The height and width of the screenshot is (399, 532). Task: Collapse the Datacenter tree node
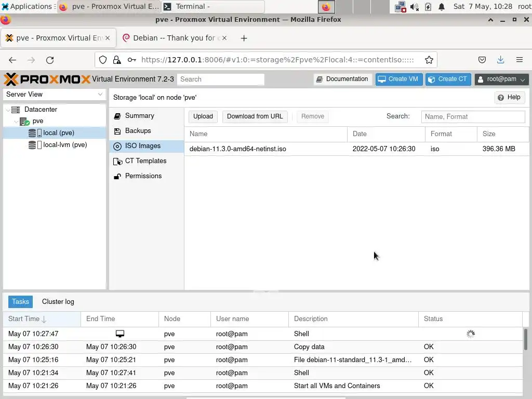[x=8, y=110]
